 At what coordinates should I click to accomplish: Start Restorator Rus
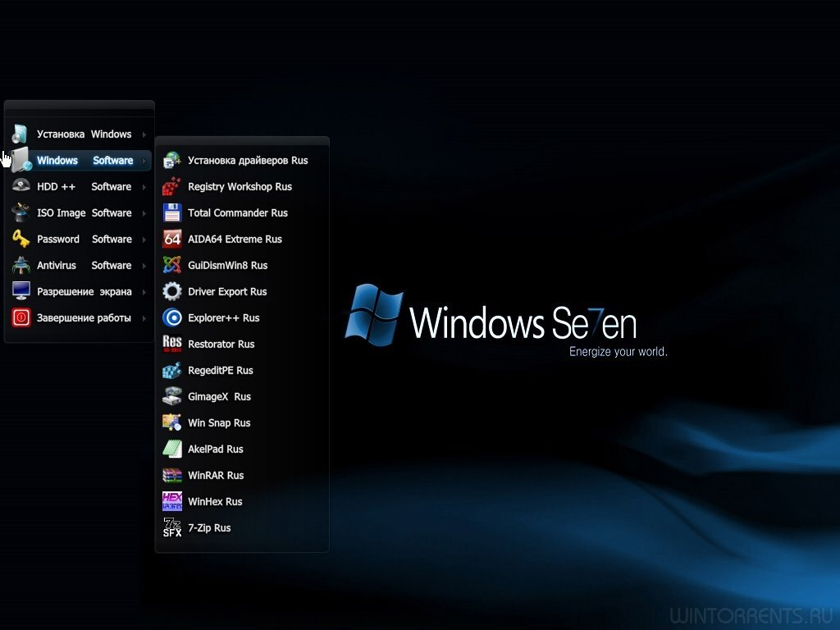242,344
